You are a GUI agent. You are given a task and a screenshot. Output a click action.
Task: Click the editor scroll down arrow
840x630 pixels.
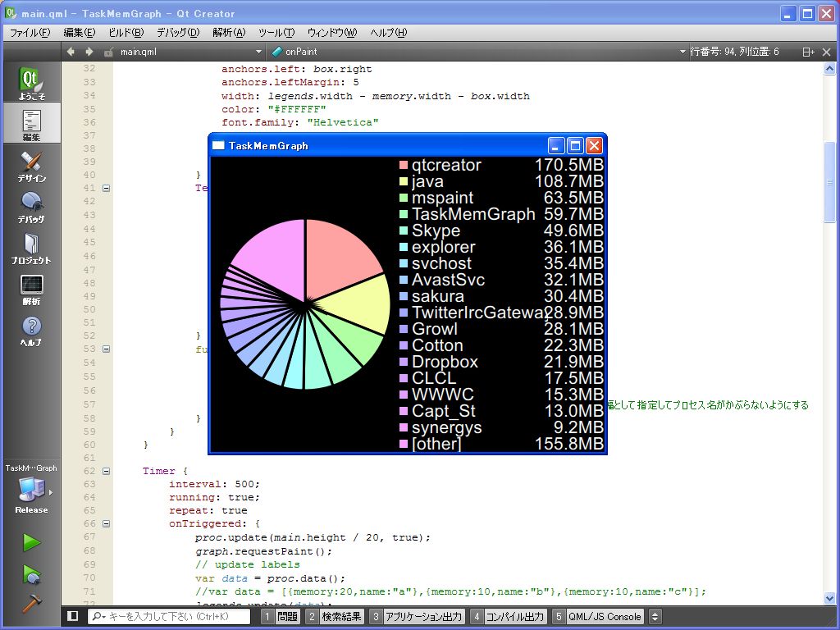(x=829, y=598)
